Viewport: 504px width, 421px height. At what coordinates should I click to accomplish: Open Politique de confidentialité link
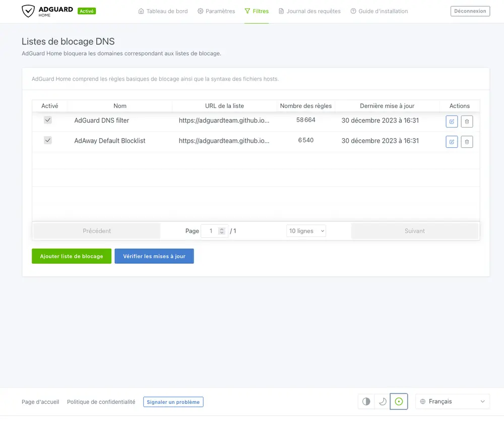tap(101, 402)
